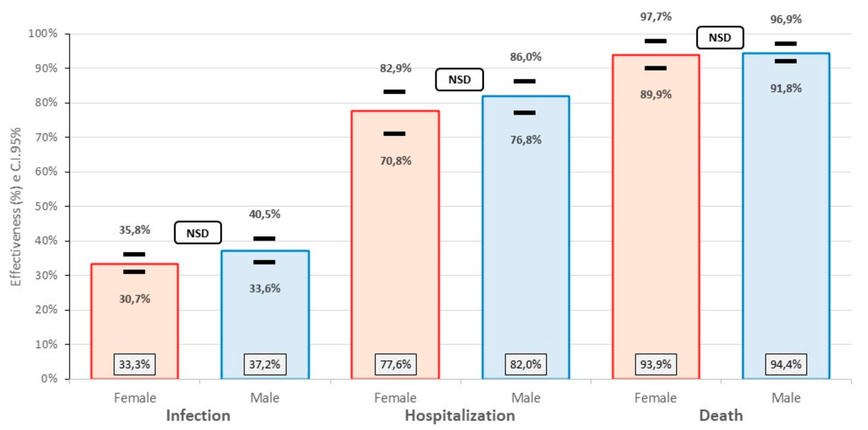This screenshot has width=868, height=430.
Task: Click the NSD box between the Infection bars
Action: tap(198, 233)
